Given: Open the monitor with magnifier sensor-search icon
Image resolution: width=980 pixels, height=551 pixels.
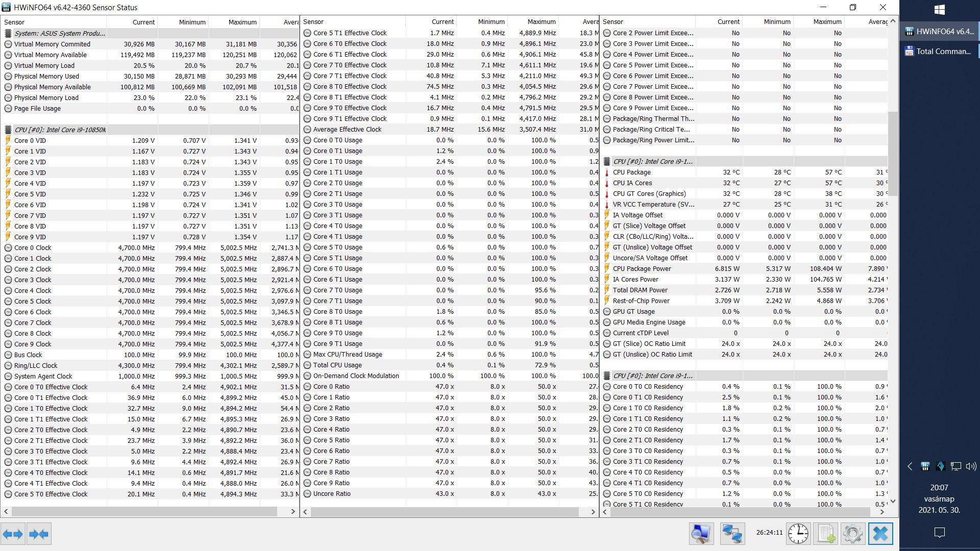Looking at the screenshot, I should coord(701,534).
